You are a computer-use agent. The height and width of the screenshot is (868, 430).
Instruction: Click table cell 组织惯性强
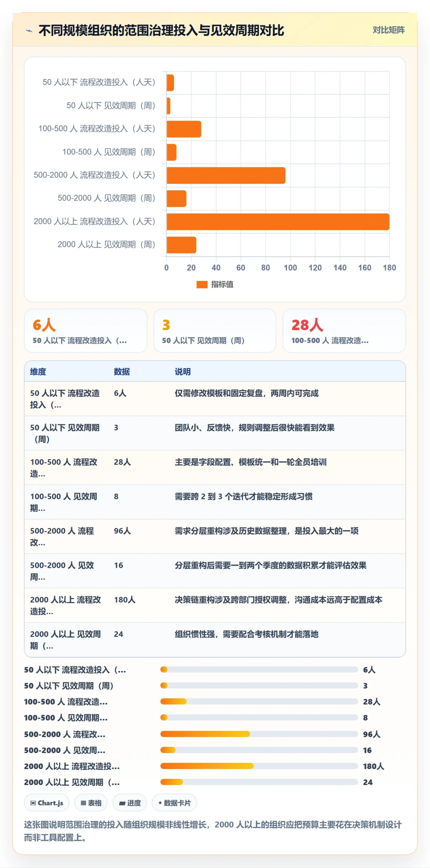246,634
